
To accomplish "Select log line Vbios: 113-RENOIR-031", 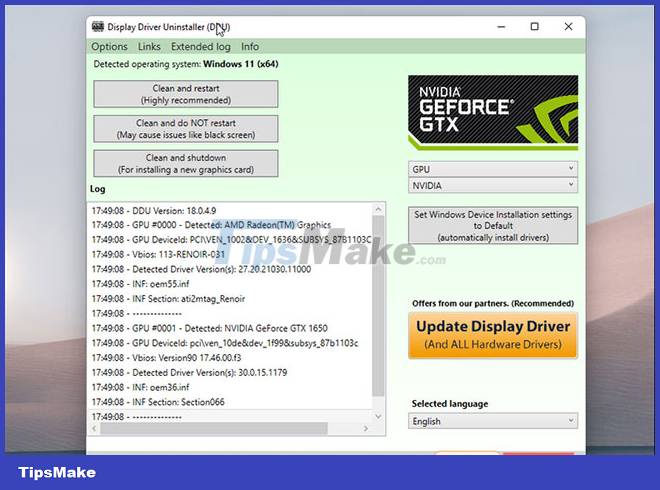I will pos(158,254).
